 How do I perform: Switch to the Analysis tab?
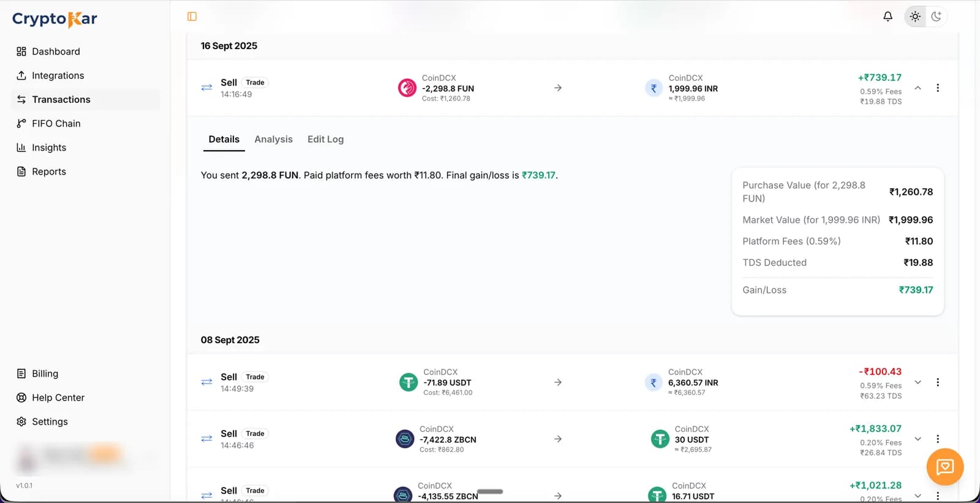click(273, 140)
